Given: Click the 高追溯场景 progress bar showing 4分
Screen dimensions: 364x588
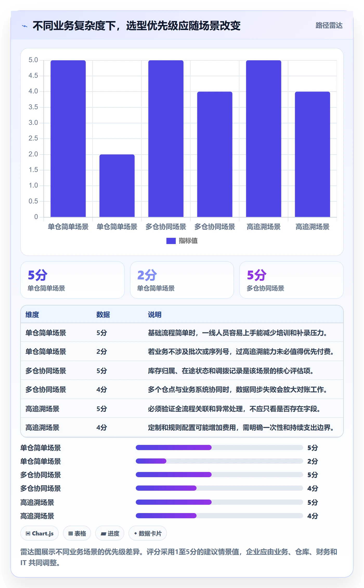Looking at the screenshot, I should click(x=219, y=516).
